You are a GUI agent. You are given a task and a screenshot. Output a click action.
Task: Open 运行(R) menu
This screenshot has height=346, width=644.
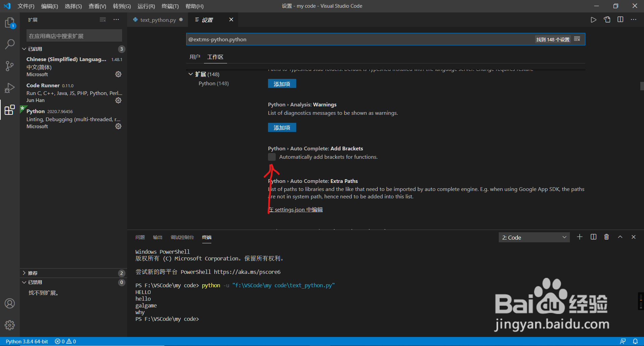pyautogui.click(x=146, y=6)
